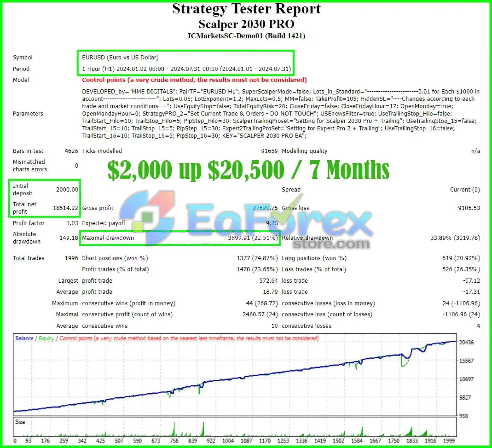Select Loss trades value 526 (26.35%)
This screenshot has width=492, height=448.
click(461, 269)
